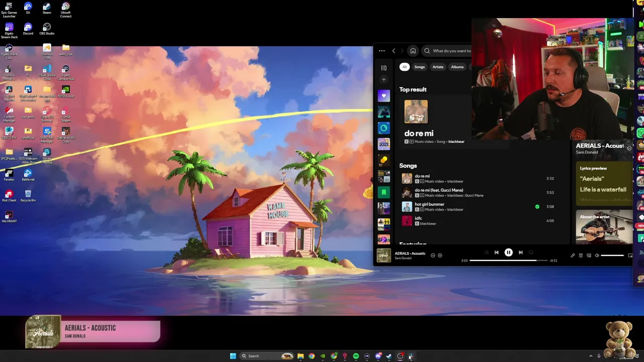Click the add-to-playlist plus beside AERIALS
This screenshot has width=644, height=362.
pos(440,255)
